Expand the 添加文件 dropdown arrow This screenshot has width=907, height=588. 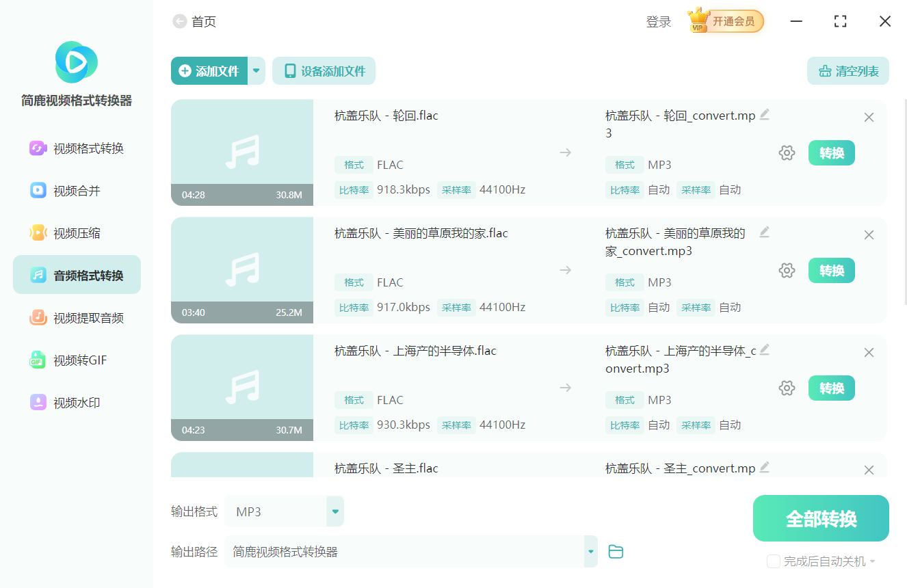257,71
